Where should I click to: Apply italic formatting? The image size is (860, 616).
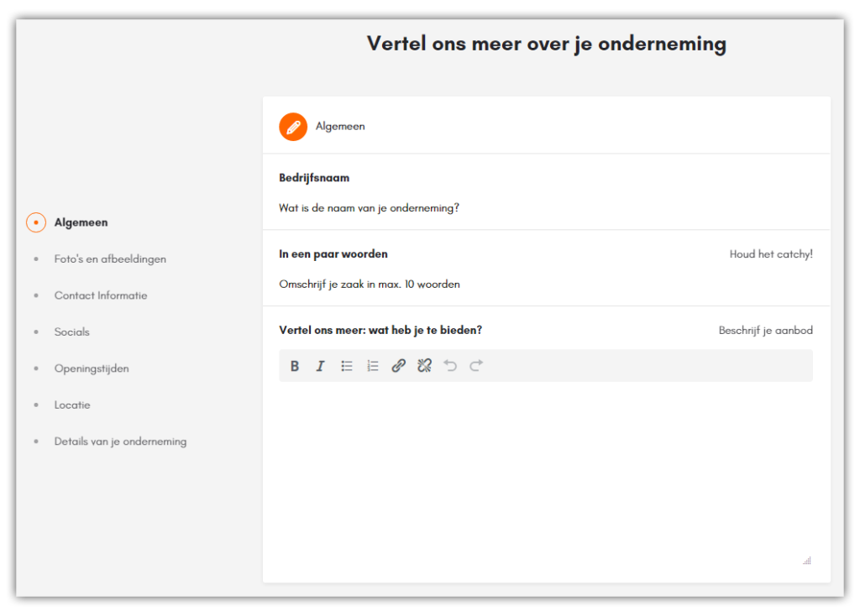[x=320, y=365]
